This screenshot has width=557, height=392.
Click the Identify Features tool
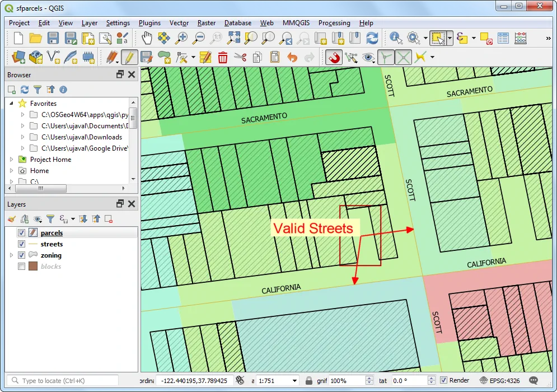click(x=396, y=38)
